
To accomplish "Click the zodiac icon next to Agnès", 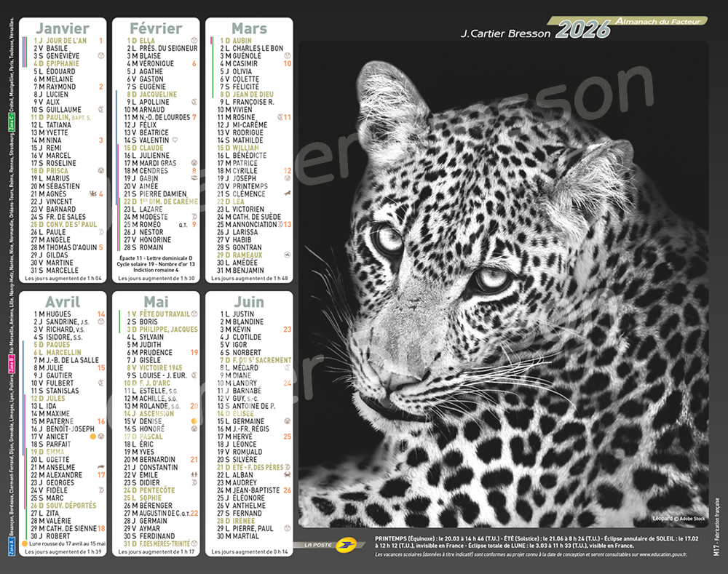I will (x=92, y=194).
